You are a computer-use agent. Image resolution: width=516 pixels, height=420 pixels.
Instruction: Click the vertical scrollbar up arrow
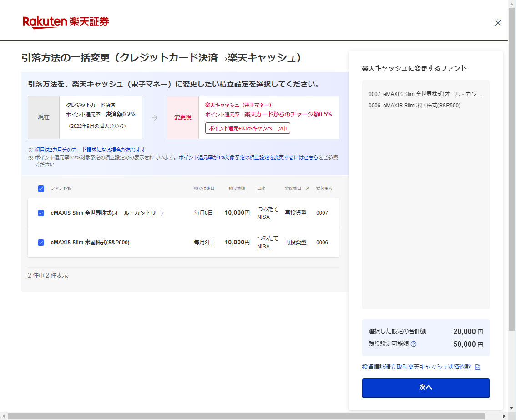pos(512,4)
